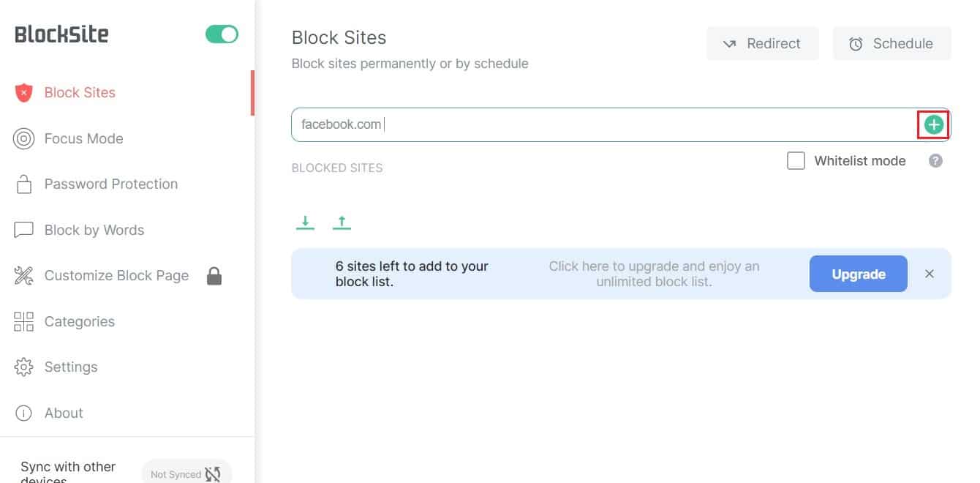Viewport: 980px width, 483px height.
Task: Click the Whitelist mode help icon
Action: tap(935, 160)
